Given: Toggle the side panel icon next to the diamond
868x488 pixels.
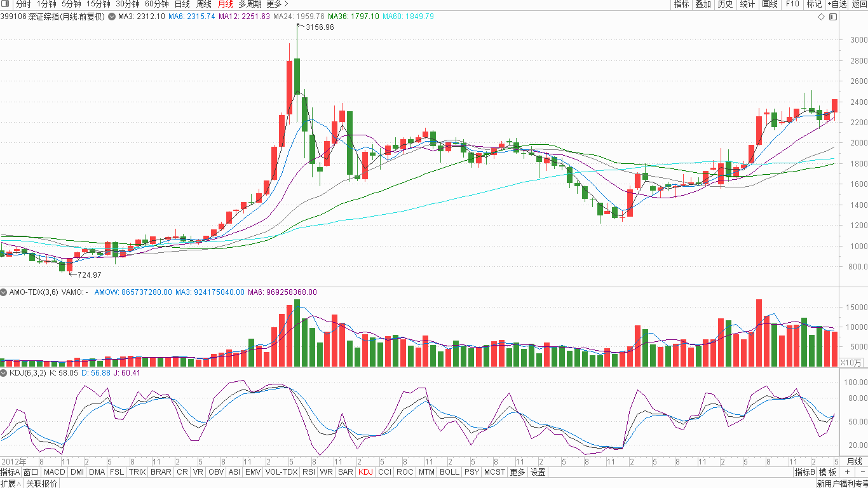Looking at the screenshot, I should (832, 17).
